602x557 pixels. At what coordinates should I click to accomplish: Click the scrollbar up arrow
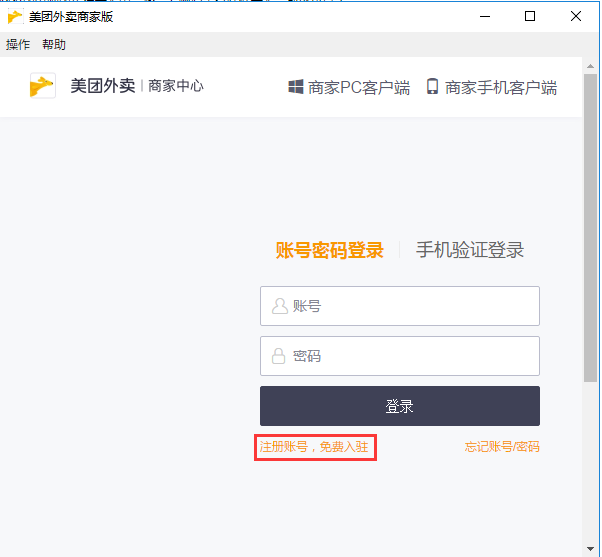(x=590, y=66)
